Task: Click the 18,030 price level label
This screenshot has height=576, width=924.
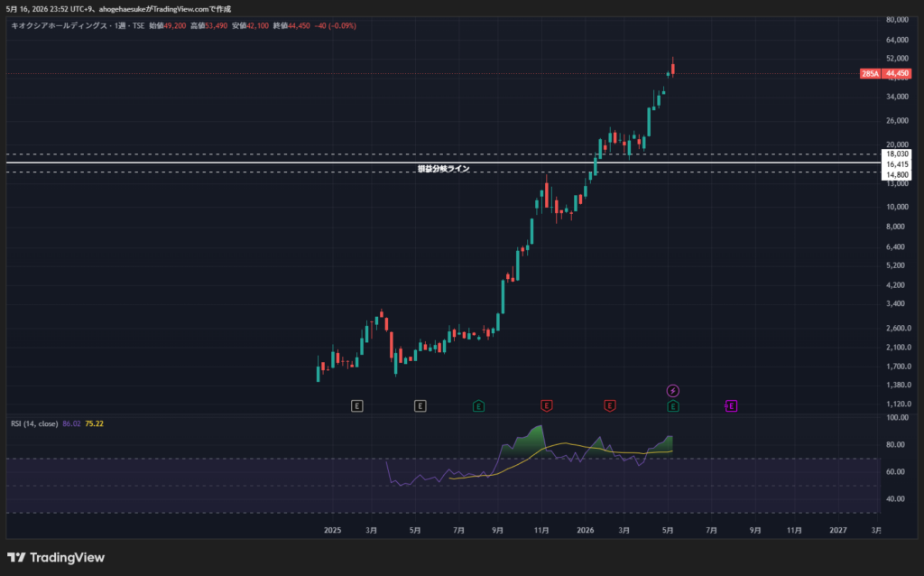Action: coord(897,153)
